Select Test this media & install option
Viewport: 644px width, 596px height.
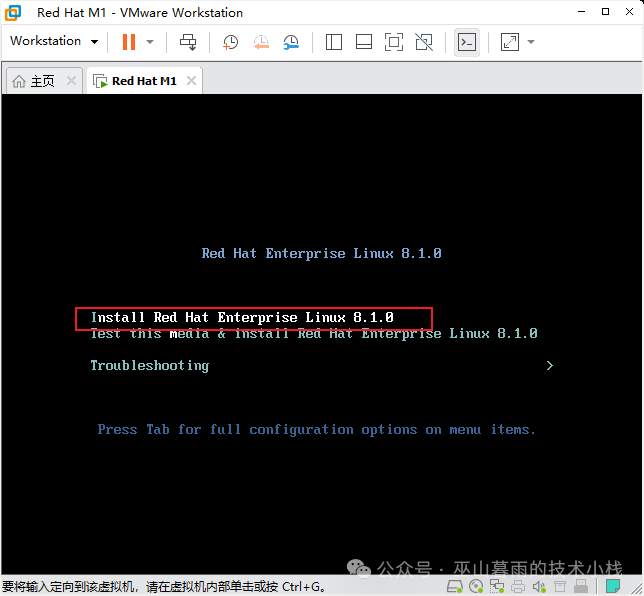point(314,334)
